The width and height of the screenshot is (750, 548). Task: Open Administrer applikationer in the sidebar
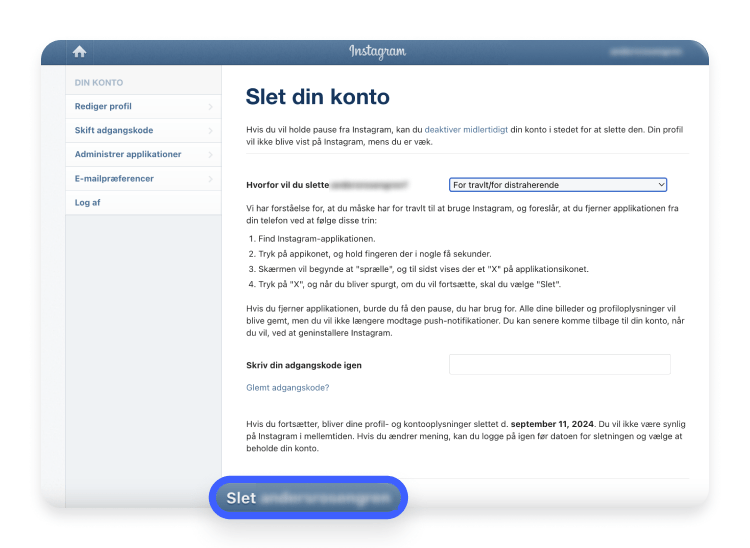click(x=143, y=154)
